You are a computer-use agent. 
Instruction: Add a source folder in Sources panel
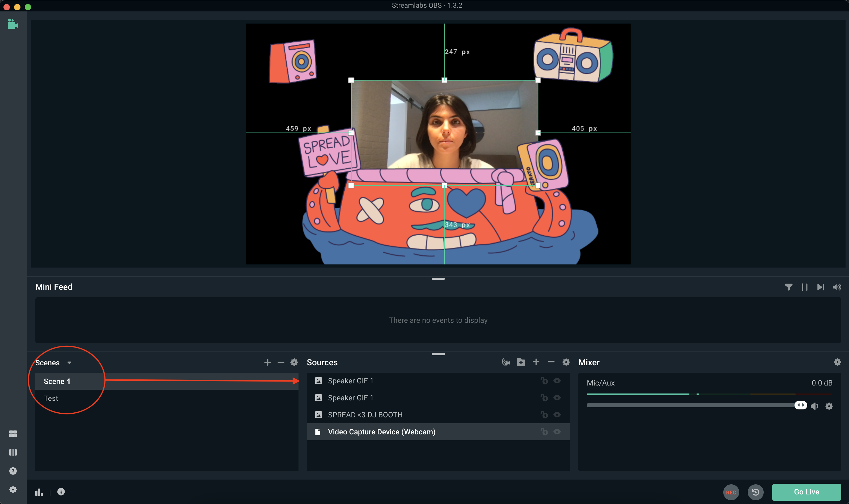point(521,362)
